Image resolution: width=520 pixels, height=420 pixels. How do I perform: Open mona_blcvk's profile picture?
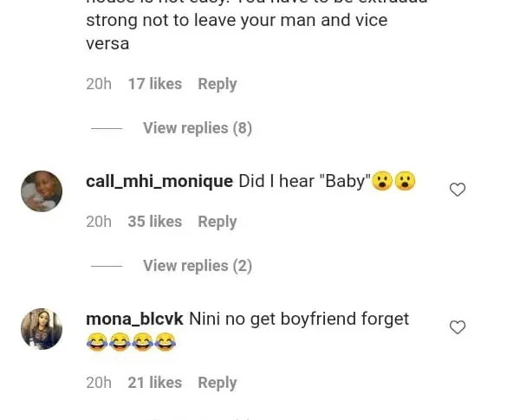coord(42,329)
